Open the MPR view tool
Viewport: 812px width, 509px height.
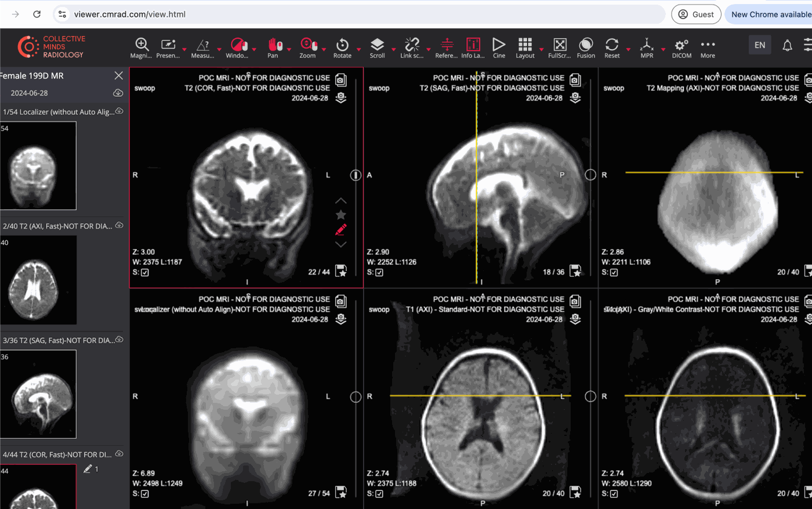(x=647, y=48)
